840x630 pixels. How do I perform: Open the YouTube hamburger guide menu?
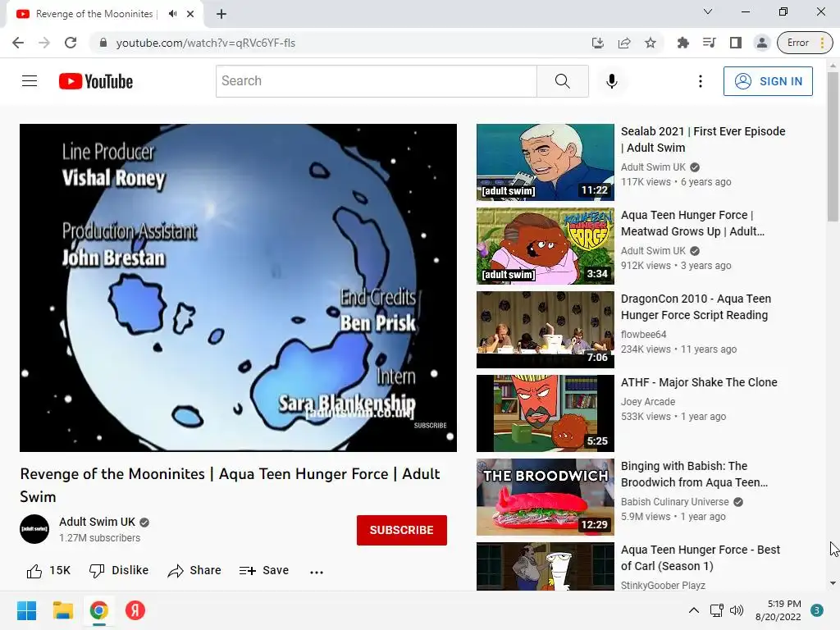pos(30,81)
